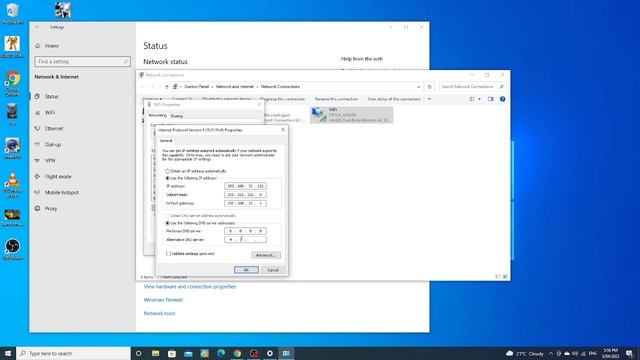Close the IPv4 Properties dialog
This screenshot has width=640, height=360.
(x=283, y=130)
